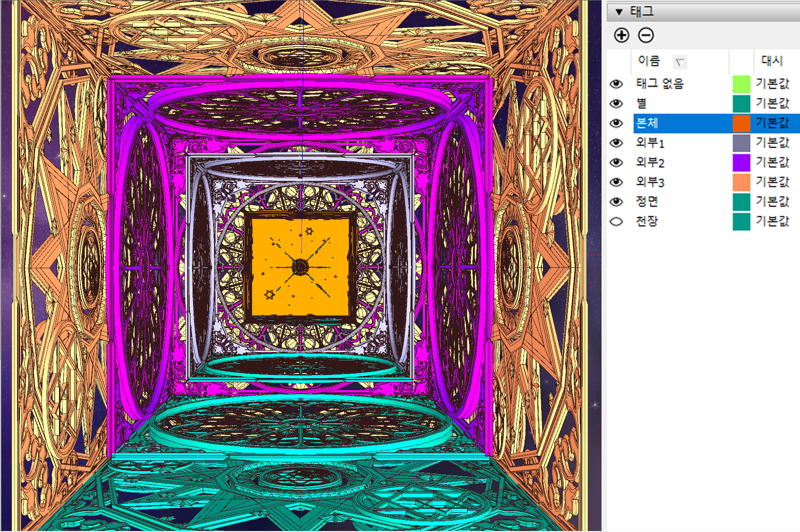The width and height of the screenshot is (800, 532).
Task: Hide the 본체 tag via its eye icon
Action: pyautogui.click(x=616, y=123)
